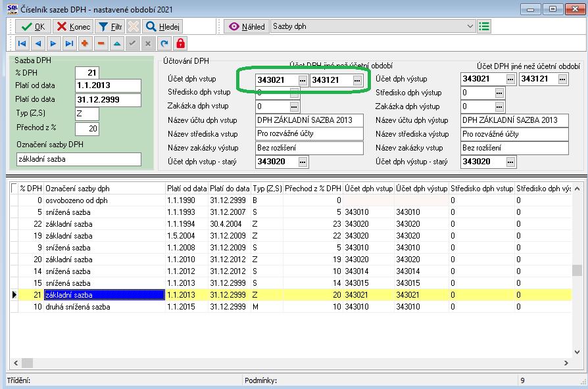This screenshot has width=588, height=389.
Task: Click the Platí od data field
Action: click(108, 85)
